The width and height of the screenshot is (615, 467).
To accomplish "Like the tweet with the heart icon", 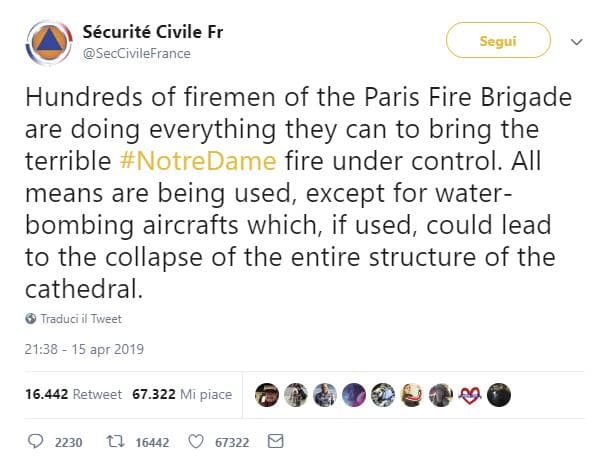I will (196, 441).
